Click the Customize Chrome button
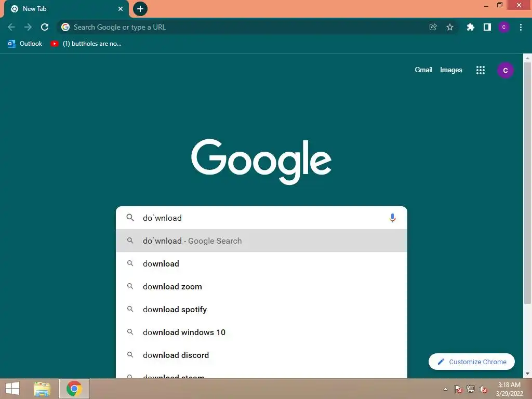The image size is (532, 399). [x=472, y=362]
